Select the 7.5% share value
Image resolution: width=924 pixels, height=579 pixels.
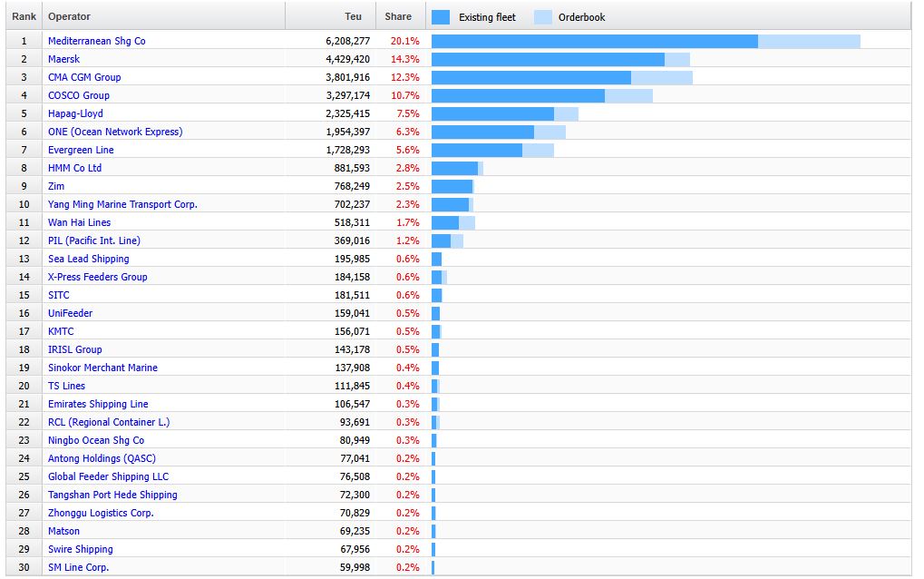click(408, 113)
